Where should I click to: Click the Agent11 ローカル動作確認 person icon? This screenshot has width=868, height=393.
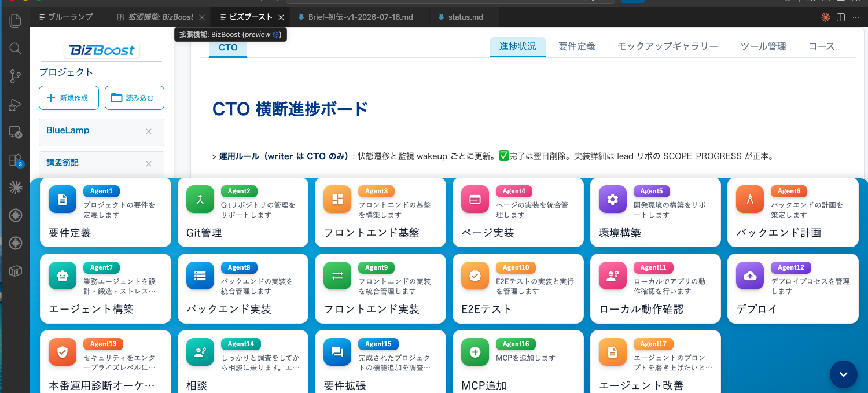(x=613, y=276)
